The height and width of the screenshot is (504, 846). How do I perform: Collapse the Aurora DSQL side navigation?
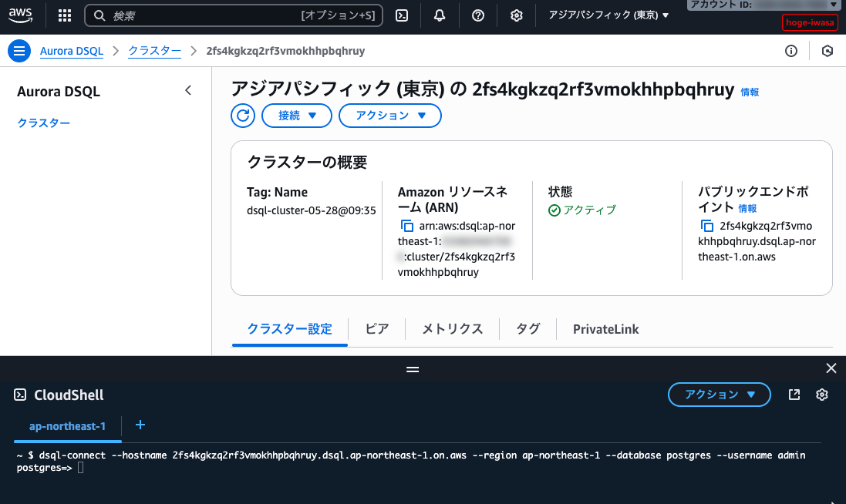187,91
